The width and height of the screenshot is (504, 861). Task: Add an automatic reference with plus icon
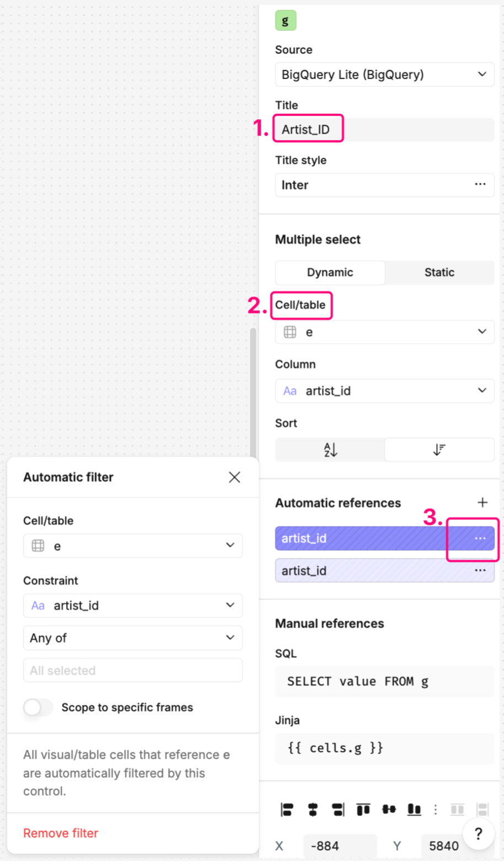tap(482, 502)
